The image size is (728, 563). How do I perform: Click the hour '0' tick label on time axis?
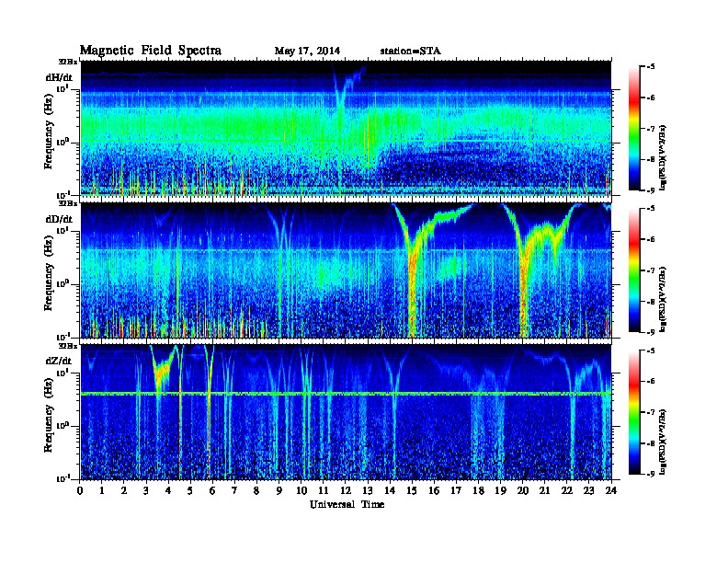(80, 490)
